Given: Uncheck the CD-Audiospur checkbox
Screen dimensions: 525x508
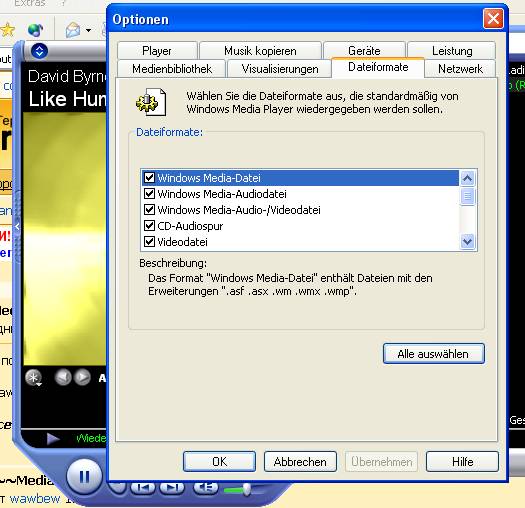Looking at the screenshot, I should [x=149, y=226].
